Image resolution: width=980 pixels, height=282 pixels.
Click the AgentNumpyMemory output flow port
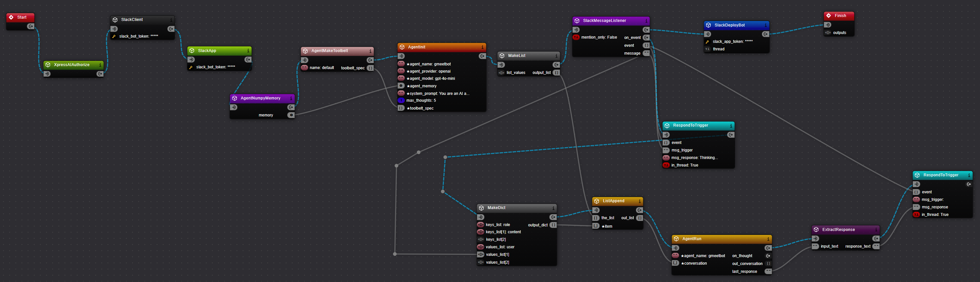point(291,107)
